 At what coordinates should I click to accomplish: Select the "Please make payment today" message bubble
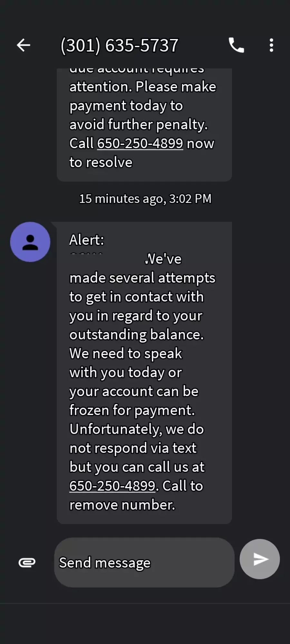[144, 125]
